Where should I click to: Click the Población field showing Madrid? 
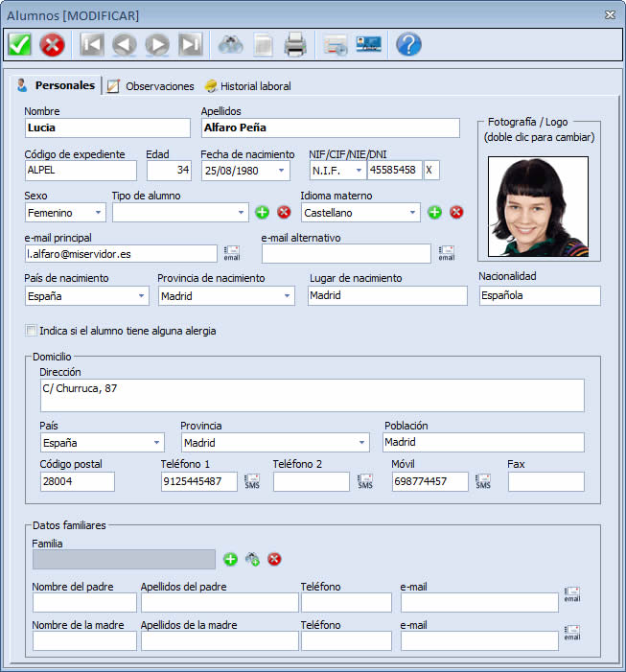click(483, 442)
